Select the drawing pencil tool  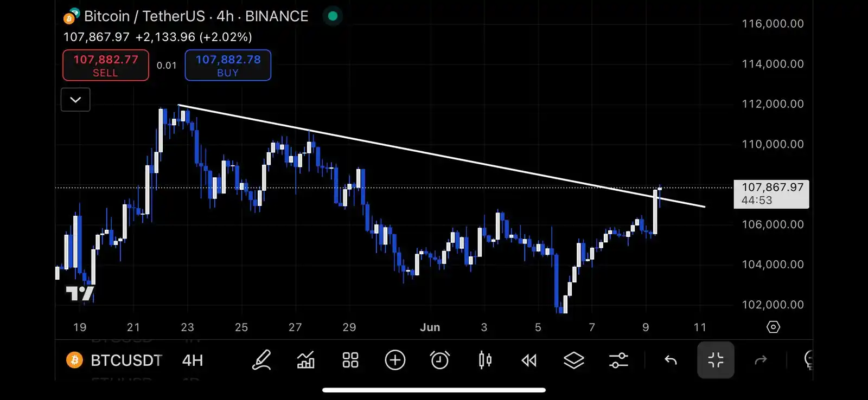click(x=261, y=360)
